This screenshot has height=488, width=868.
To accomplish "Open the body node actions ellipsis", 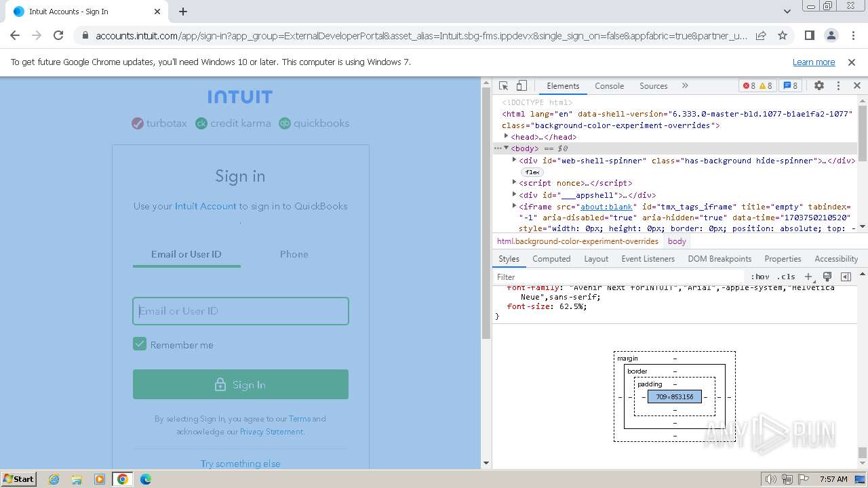I will [x=498, y=148].
